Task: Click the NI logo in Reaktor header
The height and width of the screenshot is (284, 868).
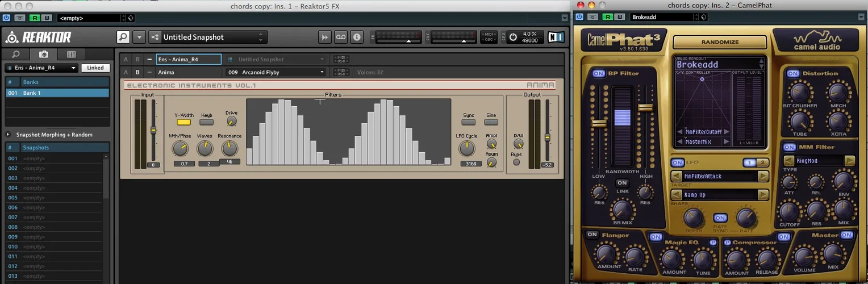Action: coord(556,37)
